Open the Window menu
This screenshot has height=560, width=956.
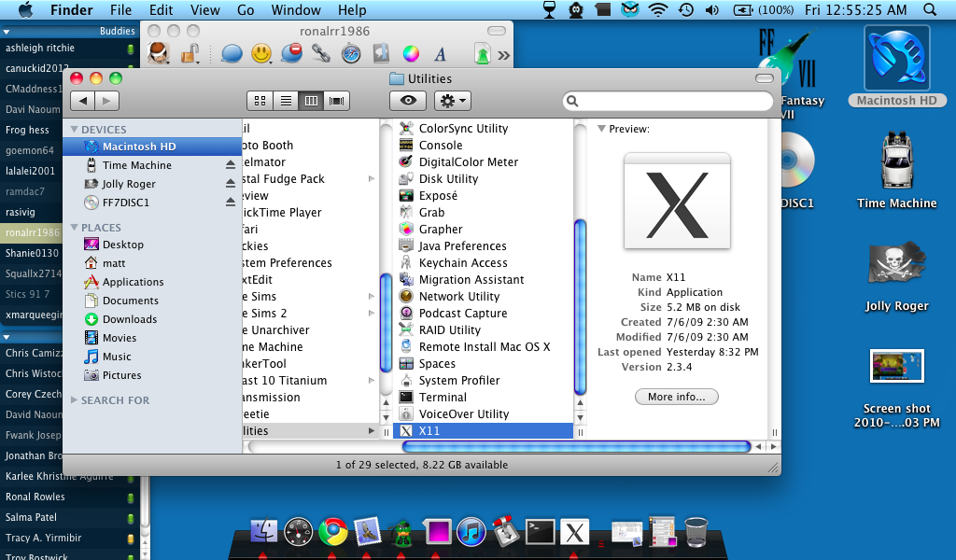click(x=296, y=9)
